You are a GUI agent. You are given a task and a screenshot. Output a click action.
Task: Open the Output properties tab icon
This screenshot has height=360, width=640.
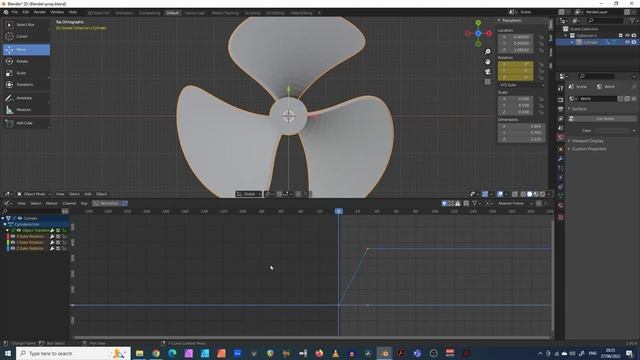560,109
